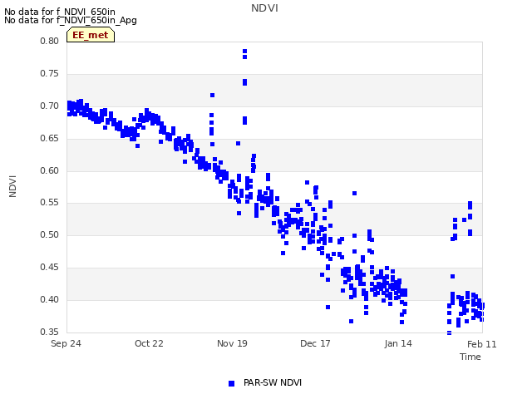Click the Feb 11 x-axis tick label

click(x=482, y=344)
